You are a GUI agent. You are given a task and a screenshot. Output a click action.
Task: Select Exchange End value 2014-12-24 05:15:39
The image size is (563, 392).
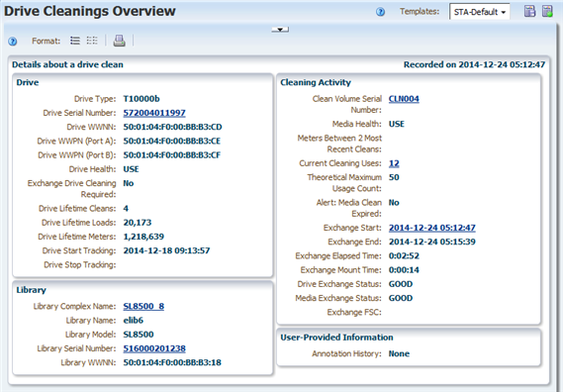tap(432, 242)
